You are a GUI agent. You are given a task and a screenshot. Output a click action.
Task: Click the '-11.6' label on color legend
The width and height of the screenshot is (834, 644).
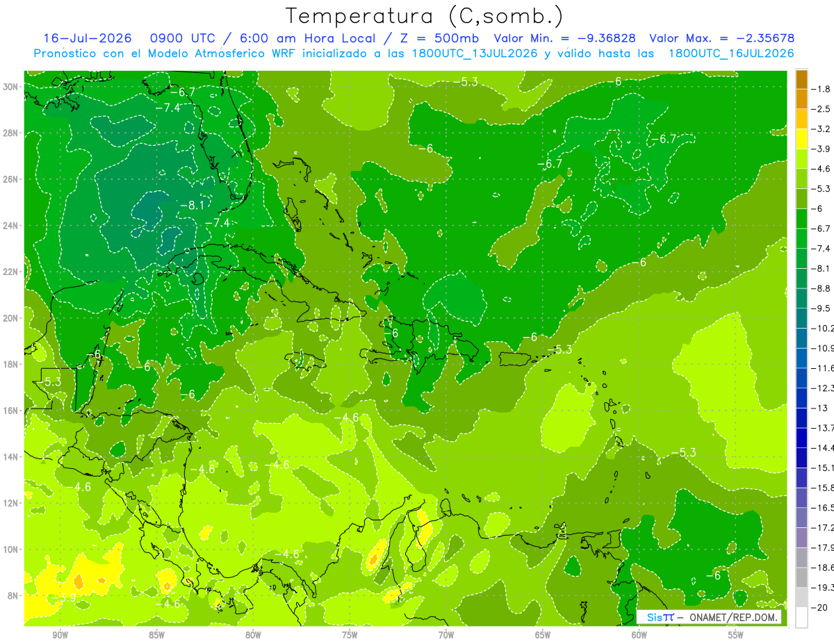tap(823, 368)
